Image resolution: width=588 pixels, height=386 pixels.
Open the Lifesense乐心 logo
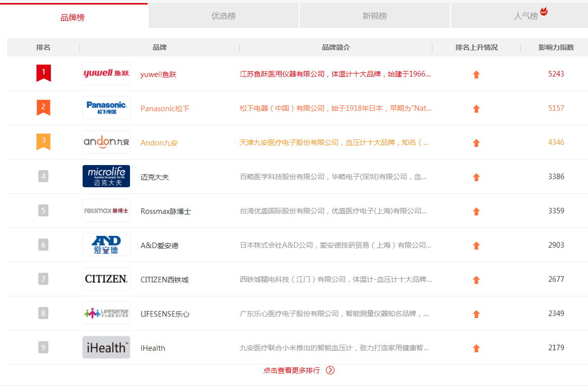click(x=106, y=313)
